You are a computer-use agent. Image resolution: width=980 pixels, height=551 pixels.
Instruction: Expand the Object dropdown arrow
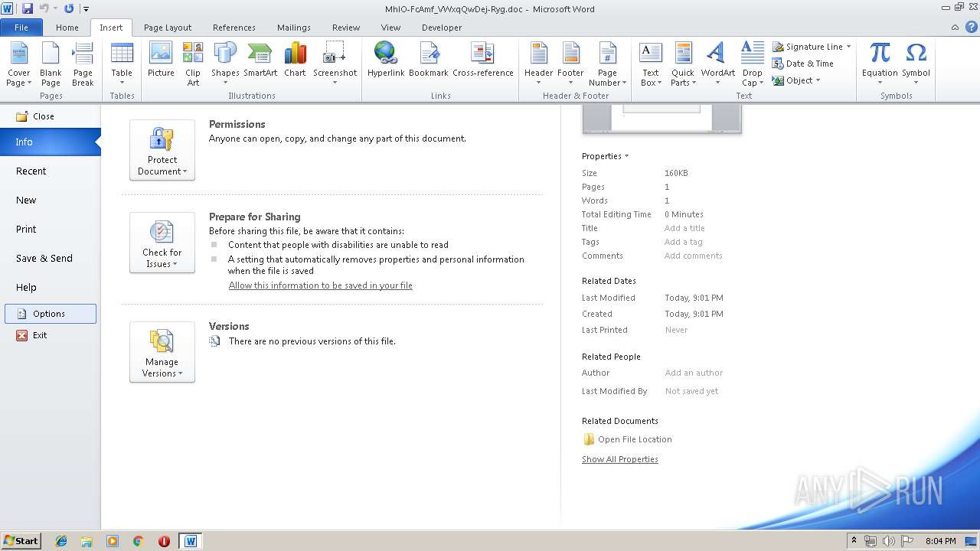click(x=818, y=80)
